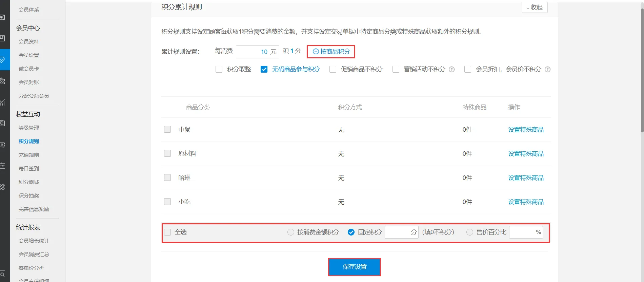Image resolution: width=644 pixels, height=282 pixels.
Task: Click the magnifier search icon at sidebar bottom
Action: coord(3,274)
